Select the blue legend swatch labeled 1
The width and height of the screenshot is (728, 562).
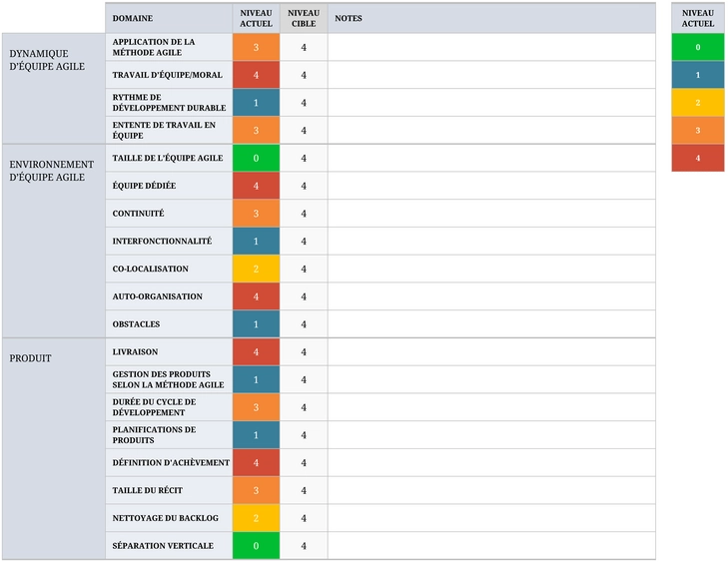pyautogui.click(x=697, y=75)
